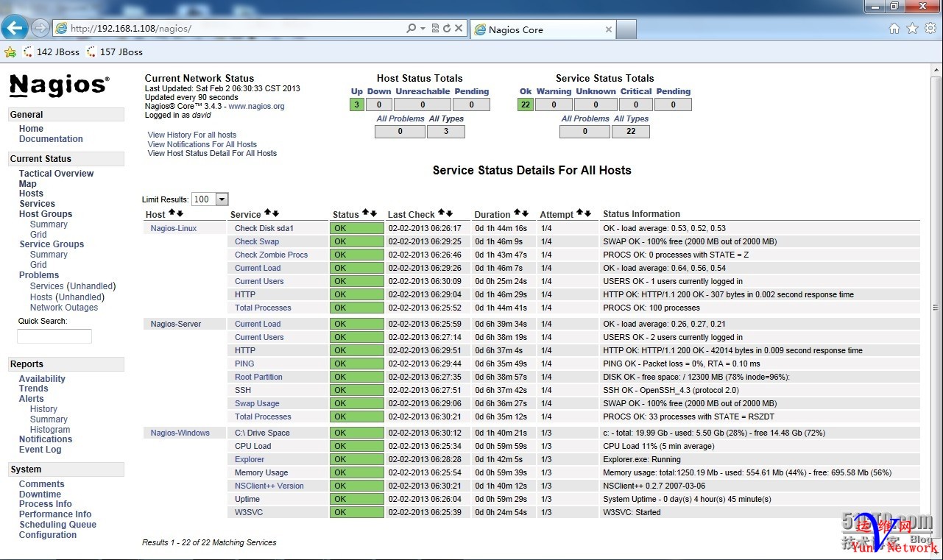
Task: Go back with the browser back arrow
Action: coord(15,28)
